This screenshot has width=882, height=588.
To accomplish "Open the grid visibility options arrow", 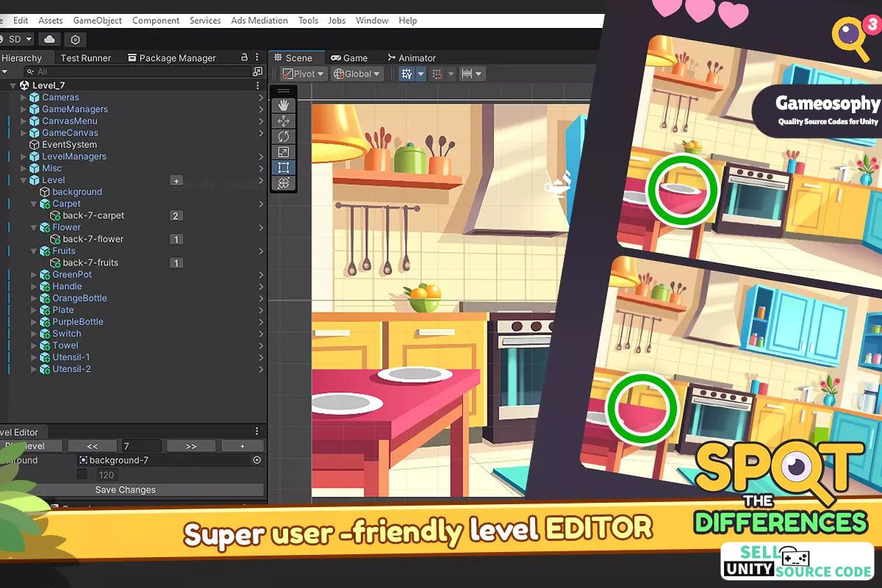I will click(421, 73).
